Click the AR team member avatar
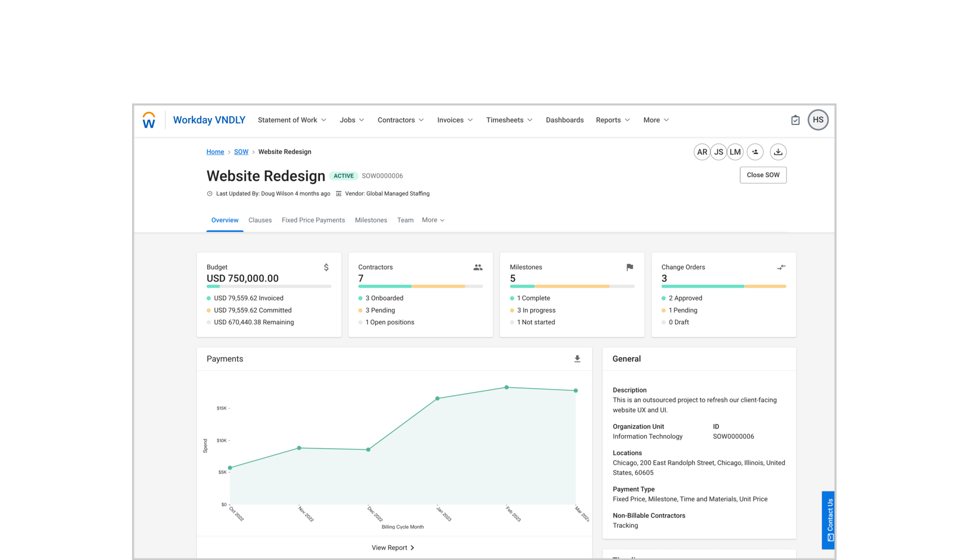 (x=701, y=152)
